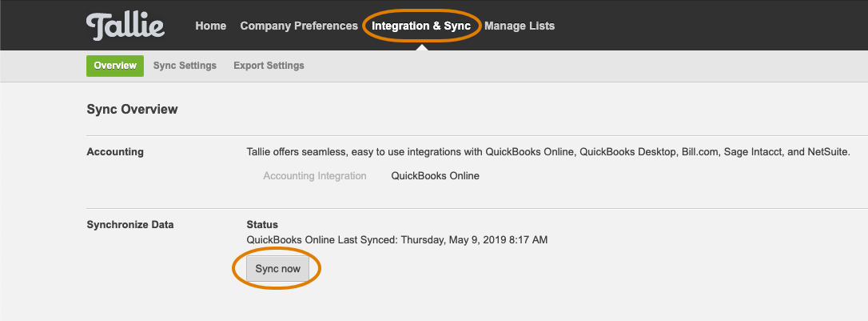
Task: Click the QuickBooks Online Last Synced timestamp
Action: pos(397,240)
